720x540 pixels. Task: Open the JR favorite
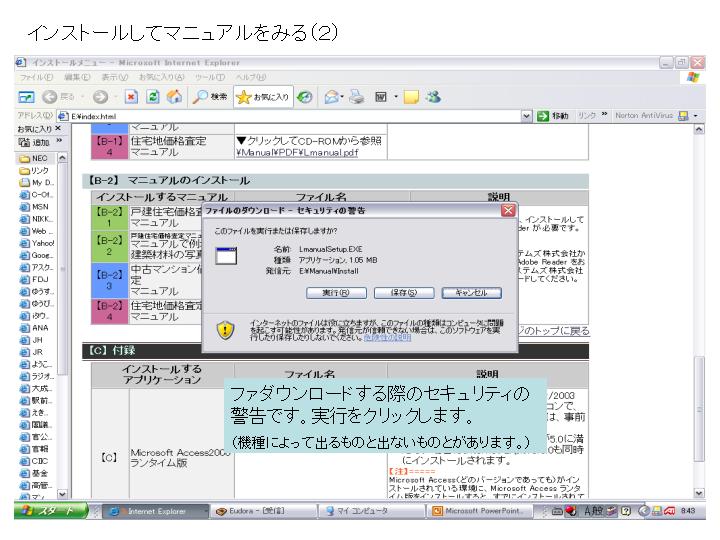pos(32,352)
